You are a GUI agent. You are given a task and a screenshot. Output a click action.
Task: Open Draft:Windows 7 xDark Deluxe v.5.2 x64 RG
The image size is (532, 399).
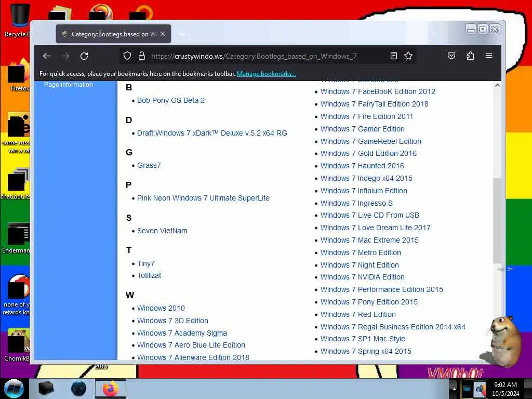212,133
